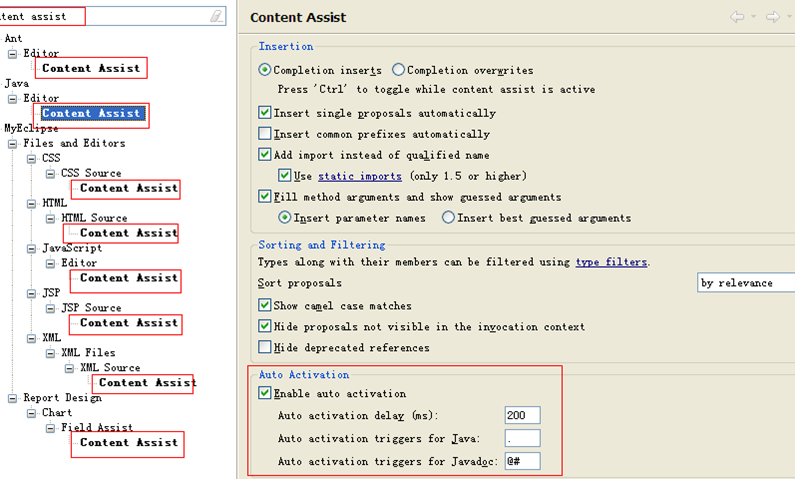The width and height of the screenshot is (795, 480).
Task: Collapse the Files and Editors node
Action: pos(12,143)
